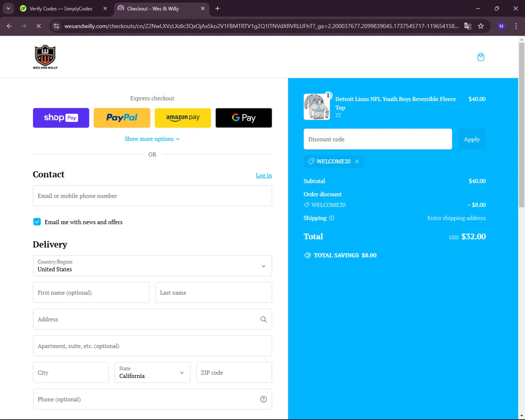Open the tab search dropdown arrow
Image resolution: width=525 pixels, height=420 pixels.
(x=8, y=8)
